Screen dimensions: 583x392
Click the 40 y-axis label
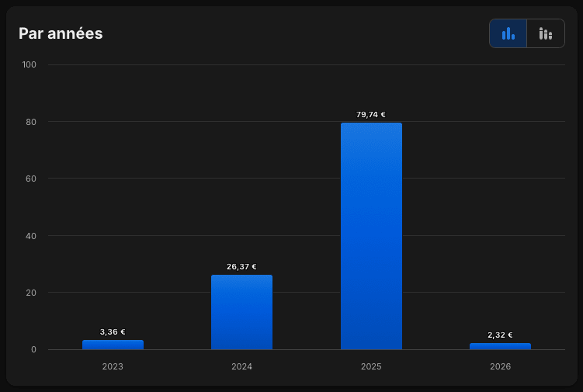pos(31,236)
